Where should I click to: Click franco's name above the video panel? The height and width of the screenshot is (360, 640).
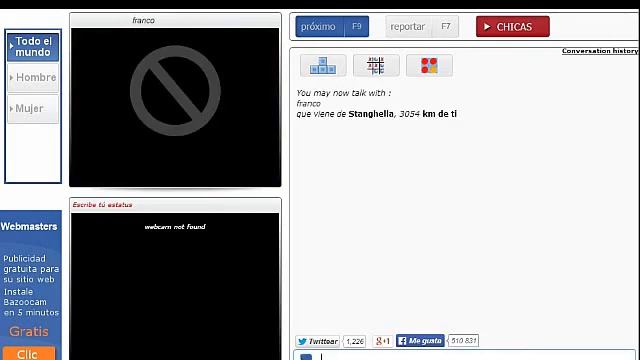tap(143, 20)
